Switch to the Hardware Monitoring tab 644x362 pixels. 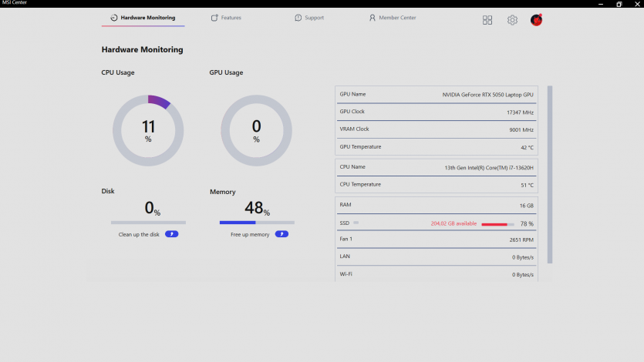(x=143, y=18)
